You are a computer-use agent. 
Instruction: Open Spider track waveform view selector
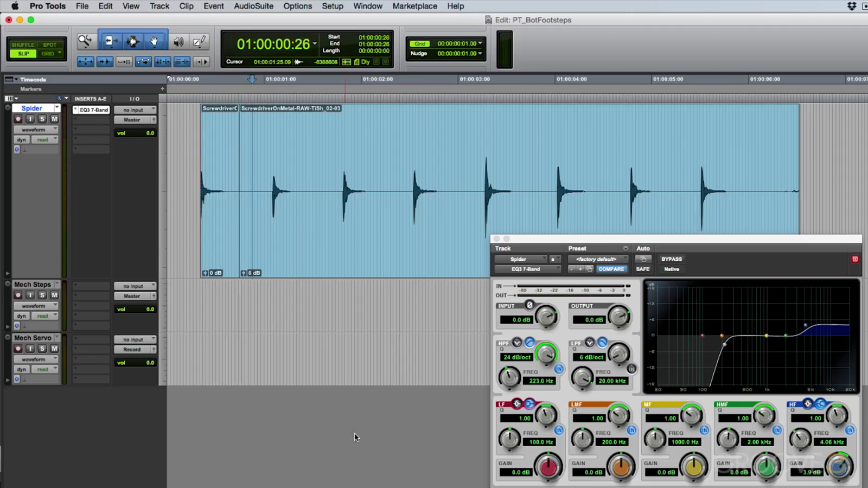[x=36, y=130]
